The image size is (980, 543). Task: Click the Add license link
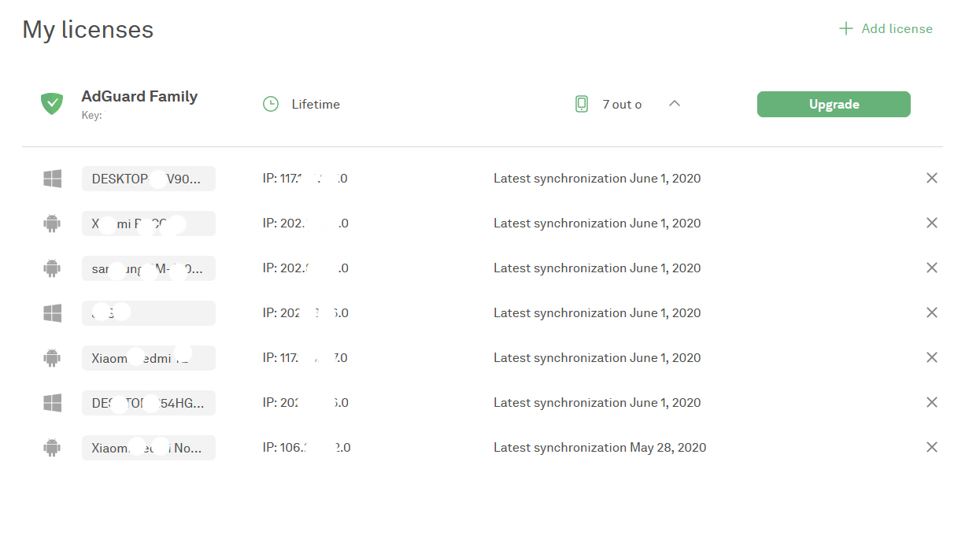point(886,29)
